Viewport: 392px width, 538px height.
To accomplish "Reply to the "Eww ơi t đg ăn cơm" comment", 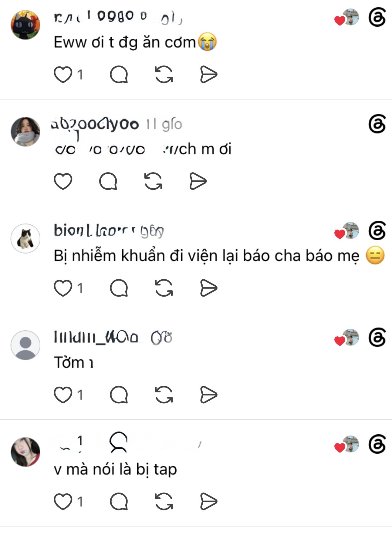I will (119, 75).
